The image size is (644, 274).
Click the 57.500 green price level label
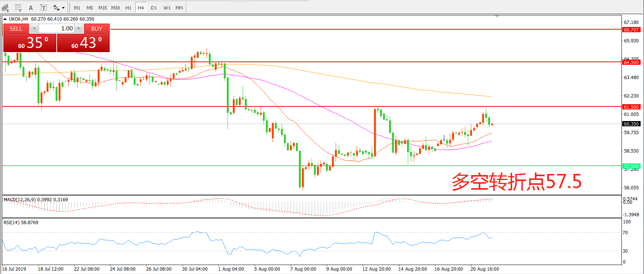(631, 166)
